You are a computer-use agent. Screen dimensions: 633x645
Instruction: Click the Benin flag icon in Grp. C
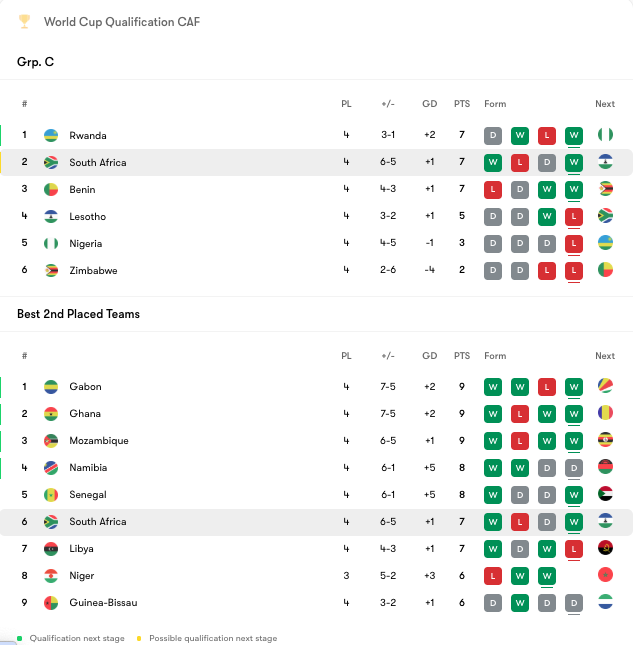(x=51, y=190)
